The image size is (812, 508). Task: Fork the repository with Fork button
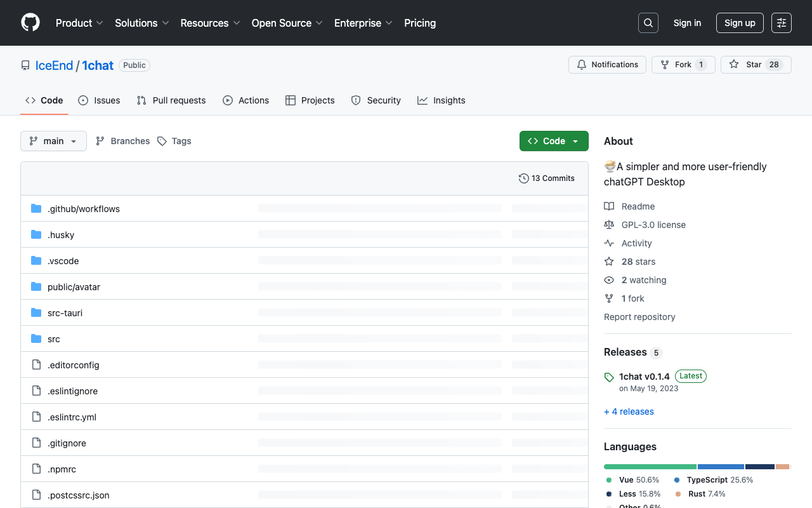(683, 65)
